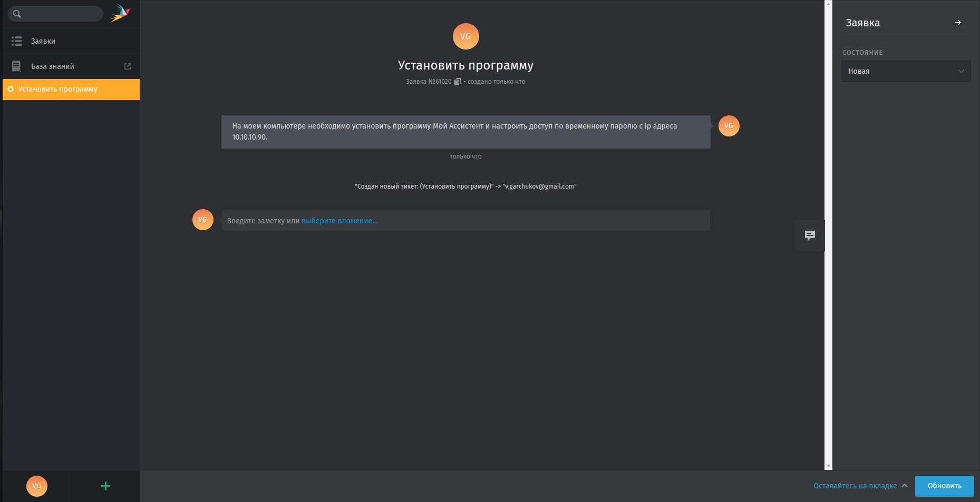Click the speech bubble comment icon
The width and height of the screenshot is (980, 502).
pos(810,235)
